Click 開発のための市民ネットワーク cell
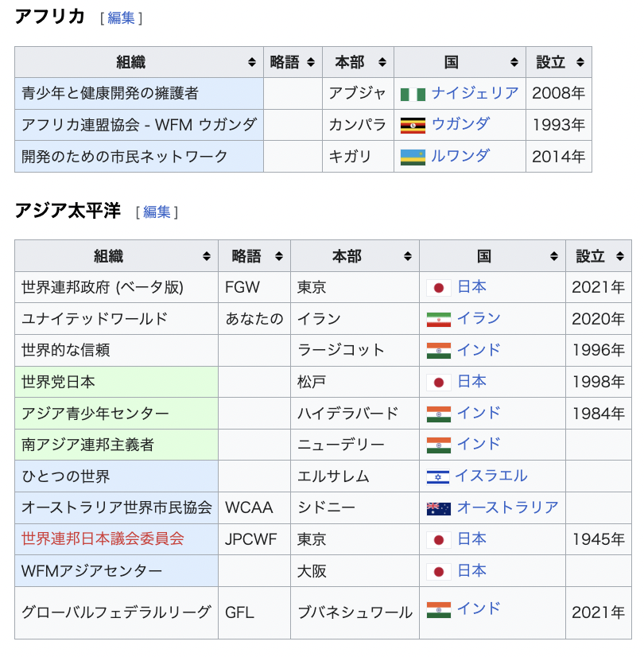 click(139, 156)
